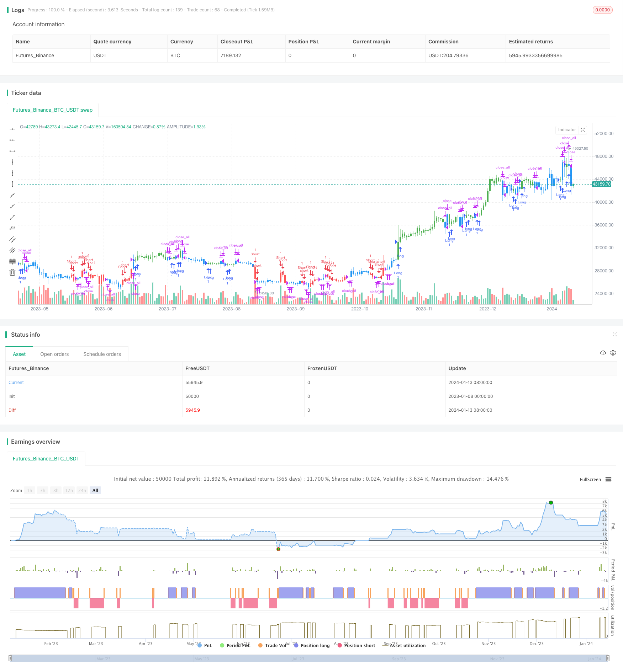The width and height of the screenshot is (623, 672).
Task: Click the Estimated returns value 5945.9933356699985
Action: (x=535, y=55)
